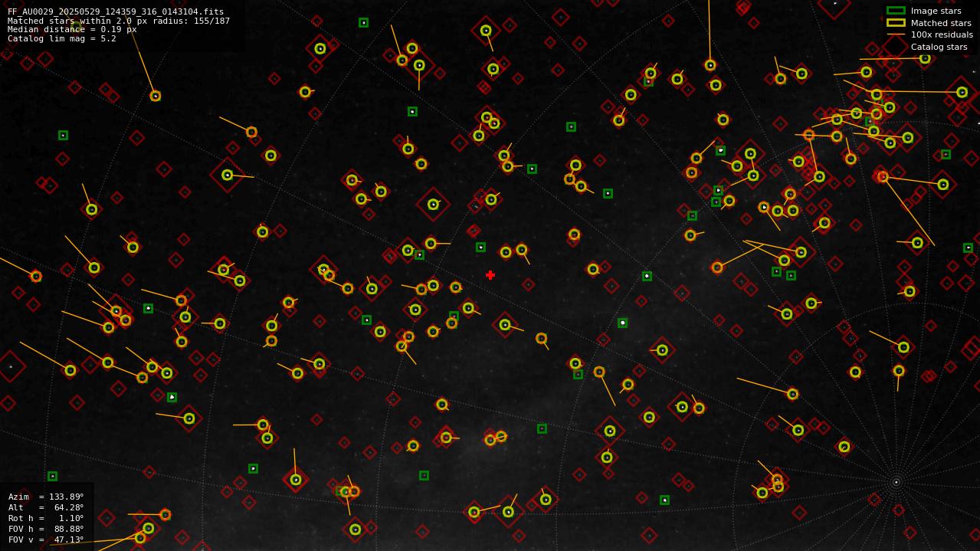Viewport: 980px width, 551px height.
Task: Click the 'FOV v = 47.13°' readout
Action: click(x=46, y=540)
